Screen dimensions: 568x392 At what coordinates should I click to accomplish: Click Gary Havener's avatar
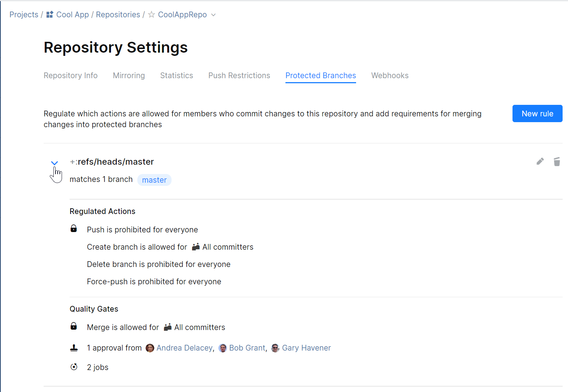point(275,348)
